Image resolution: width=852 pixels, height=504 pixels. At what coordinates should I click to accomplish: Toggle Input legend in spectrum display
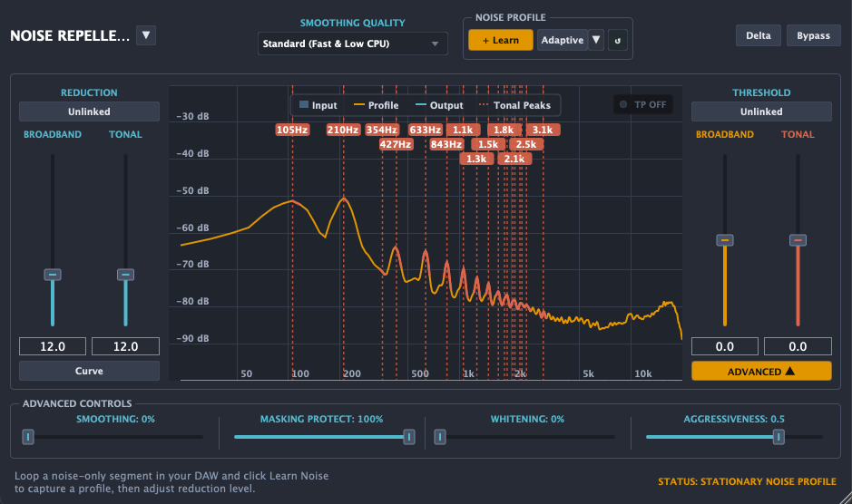318,105
